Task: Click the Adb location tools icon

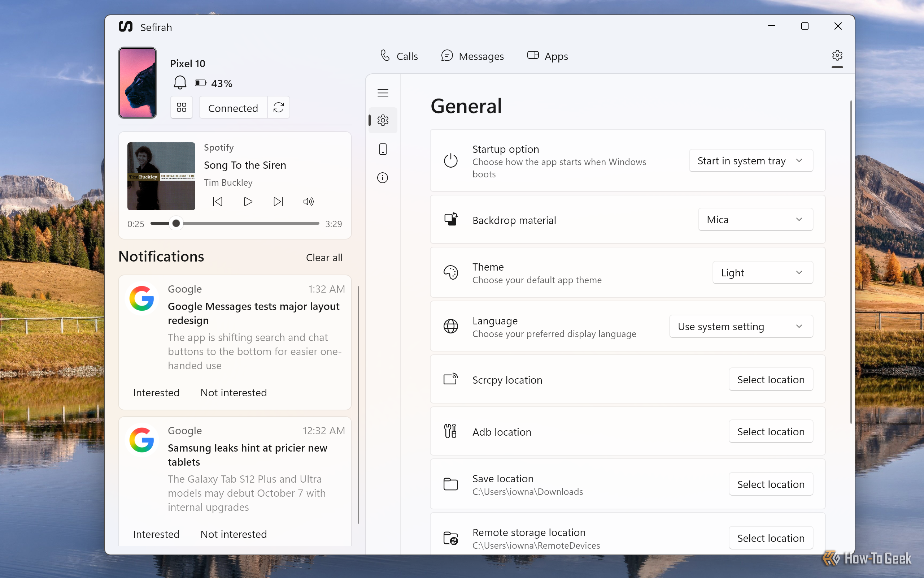Action: (450, 431)
